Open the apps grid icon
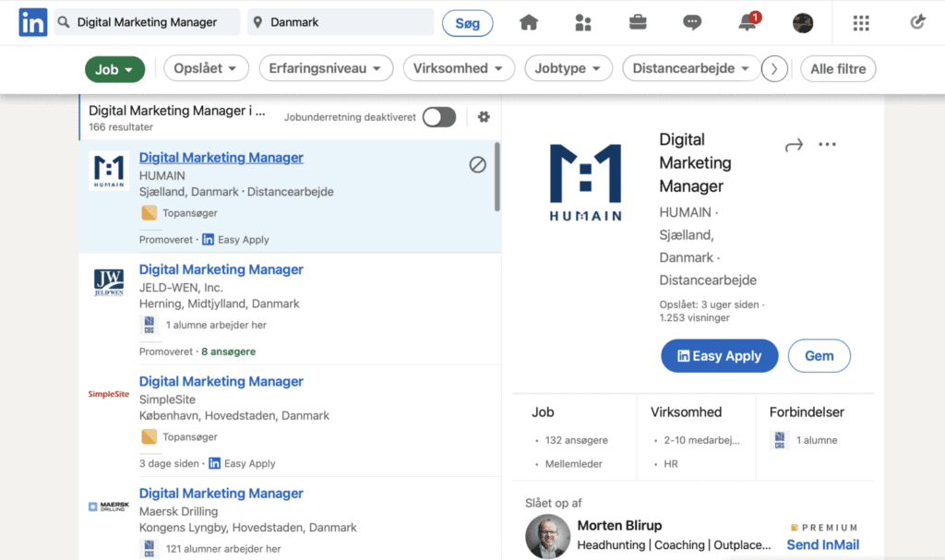Screen dimensions: 945x560 (861, 23)
